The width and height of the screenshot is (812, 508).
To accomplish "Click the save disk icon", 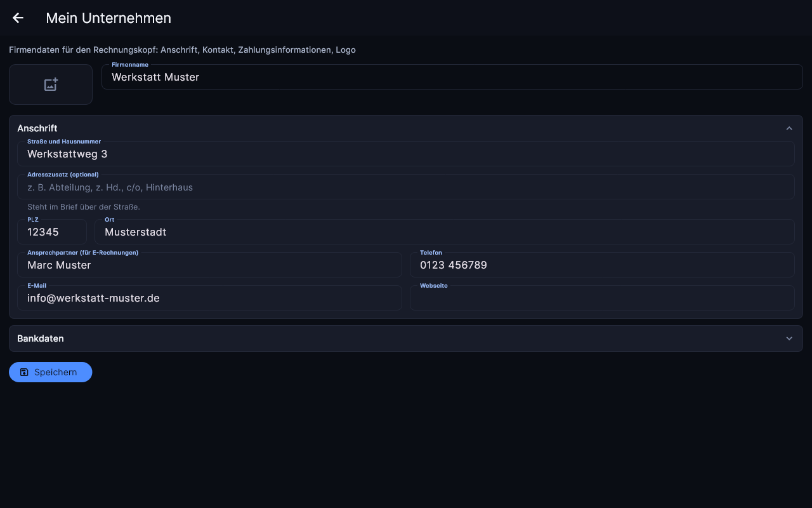I will click(x=24, y=372).
